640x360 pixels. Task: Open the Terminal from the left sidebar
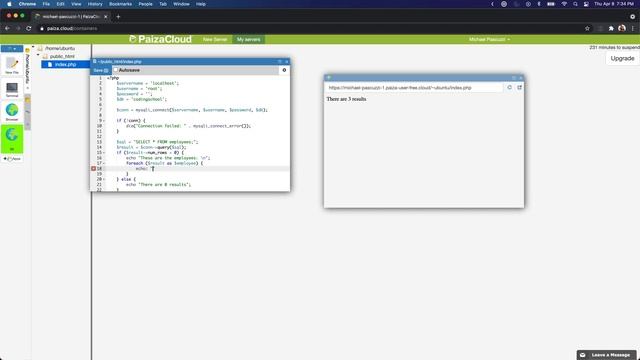tap(12, 89)
